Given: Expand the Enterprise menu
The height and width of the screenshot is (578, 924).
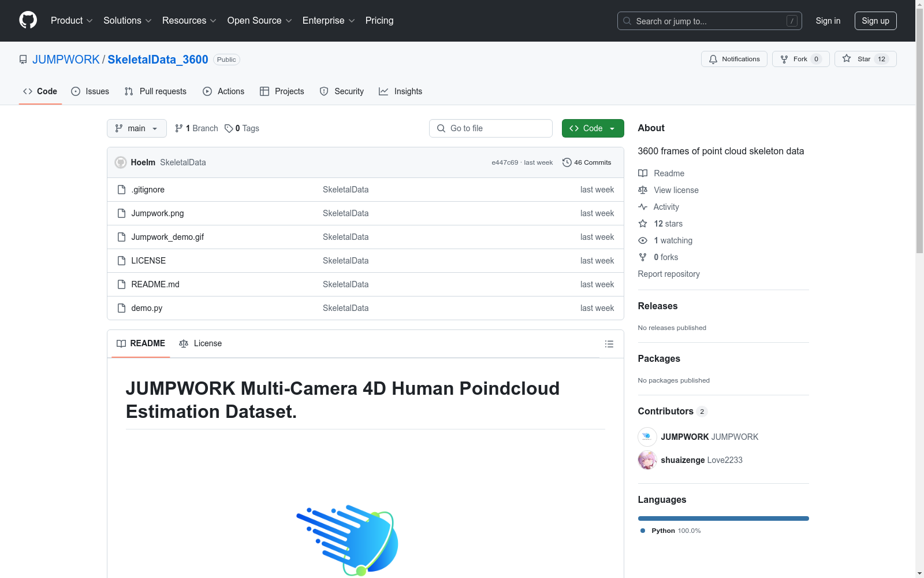Looking at the screenshot, I should click(x=329, y=20).
